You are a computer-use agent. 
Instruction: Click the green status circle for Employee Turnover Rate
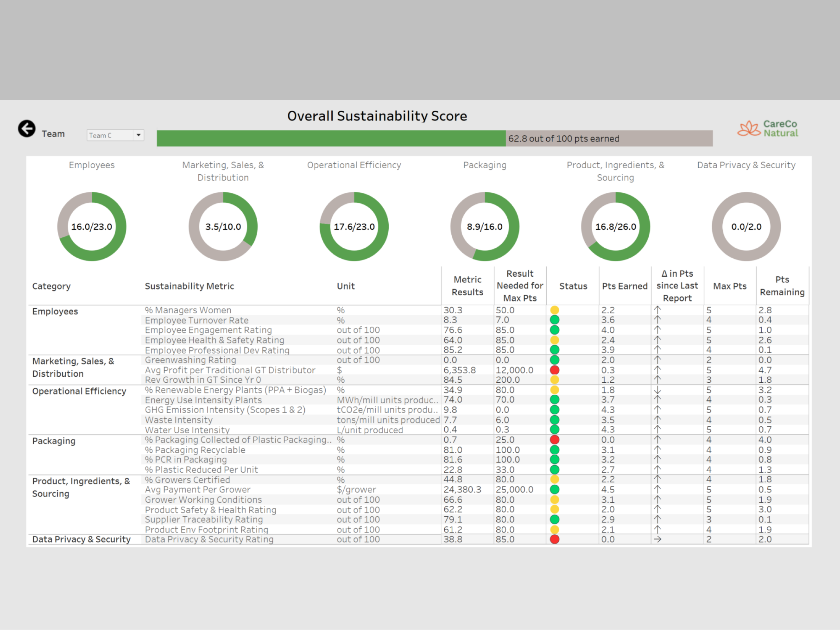click(x=555, y=320)
